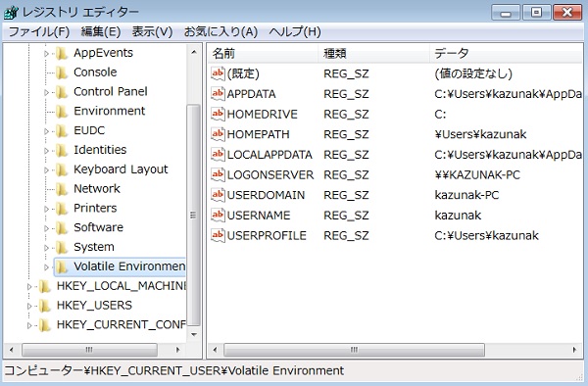Screen dimensions: 588x386
Task: Expand the Control Panel key
Action: [x=46, y=92]
